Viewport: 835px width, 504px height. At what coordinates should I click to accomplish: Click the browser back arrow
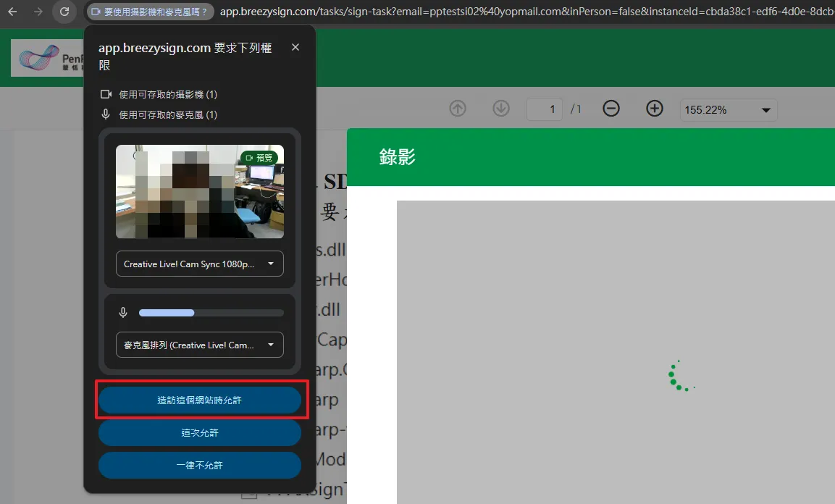(12, 12)
